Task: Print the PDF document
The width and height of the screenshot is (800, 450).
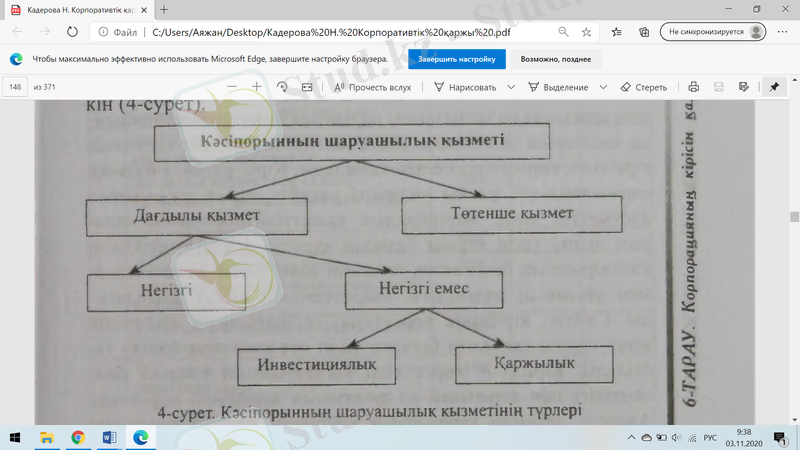Action: click(693, 87)
